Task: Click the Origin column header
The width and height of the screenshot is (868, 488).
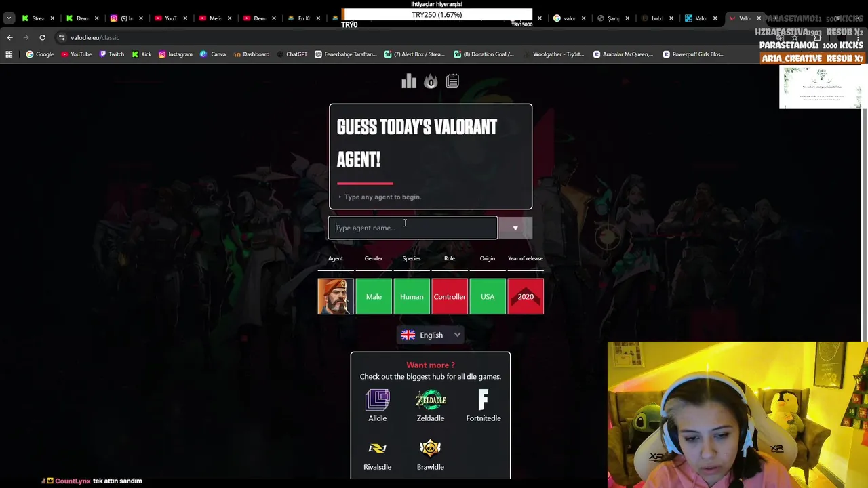Action: pos(488,258)
